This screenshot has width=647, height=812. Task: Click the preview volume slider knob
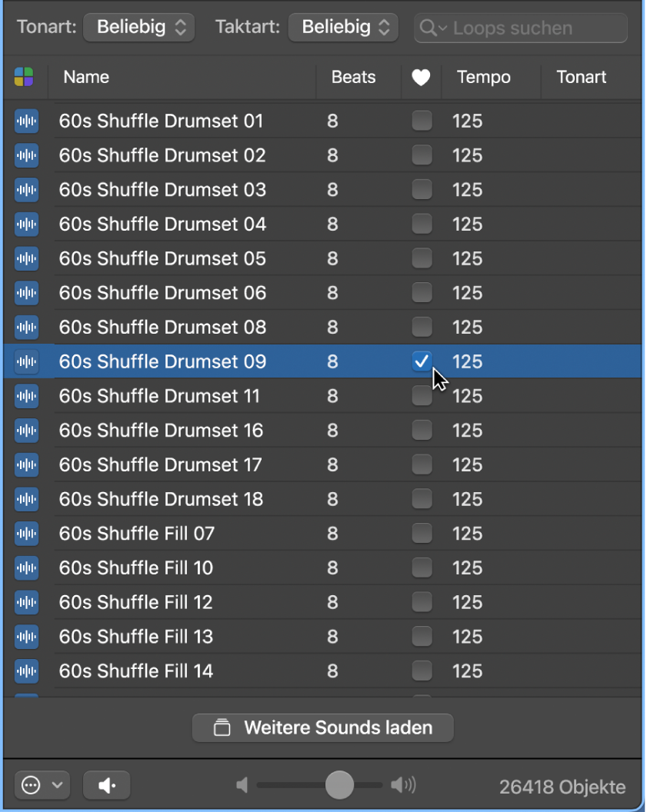[x=339, y=785]
